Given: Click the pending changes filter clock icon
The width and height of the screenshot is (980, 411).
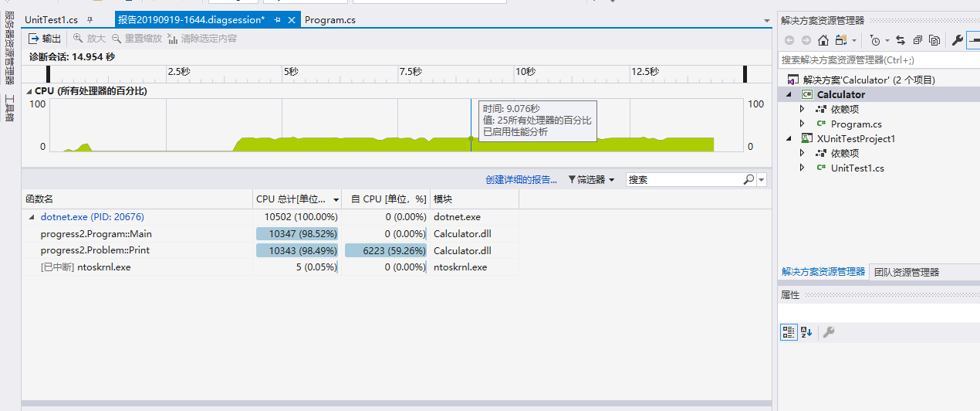Looking at the screenshot, I should [x=875, y=40].
